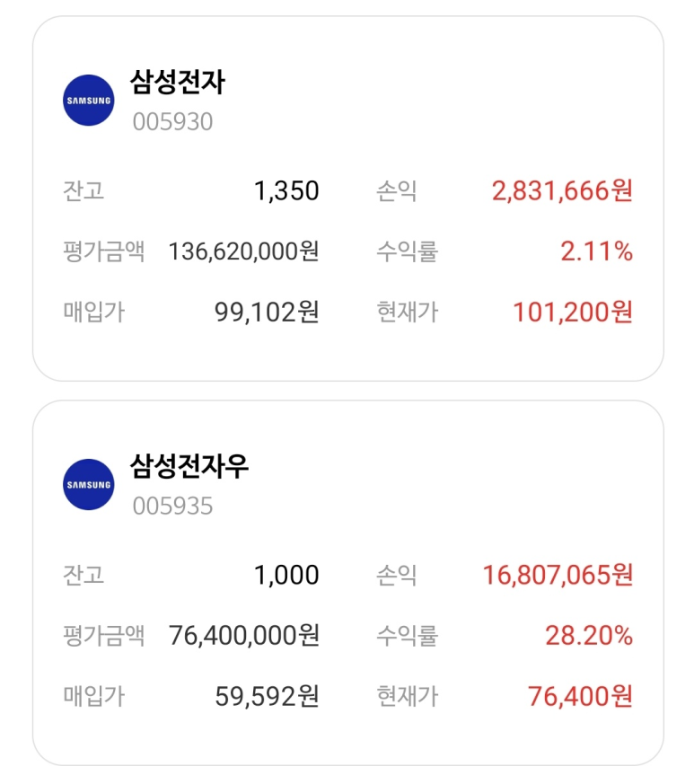
Task: Select the 101,200원 current price
Action: pos(572,313)
